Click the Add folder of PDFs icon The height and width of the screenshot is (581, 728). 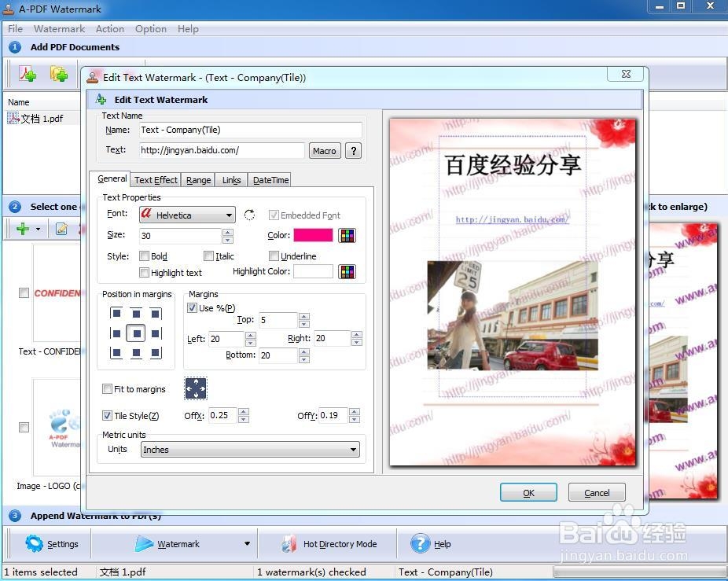59,73
